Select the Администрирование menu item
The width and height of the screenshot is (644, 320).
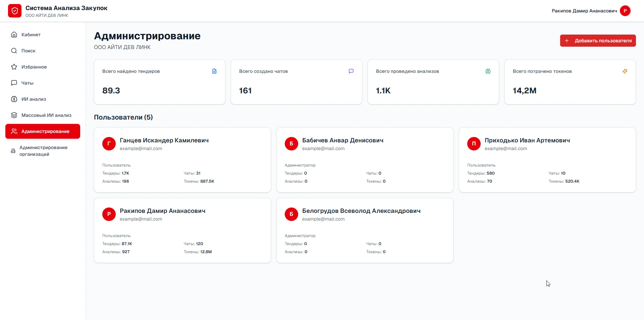43,131
